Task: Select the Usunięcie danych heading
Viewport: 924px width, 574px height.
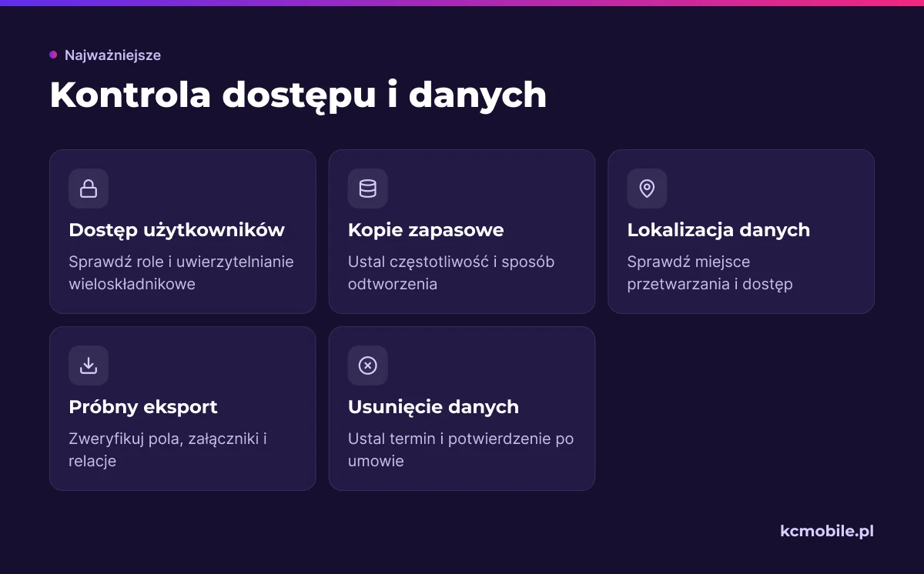Action: 434,407
